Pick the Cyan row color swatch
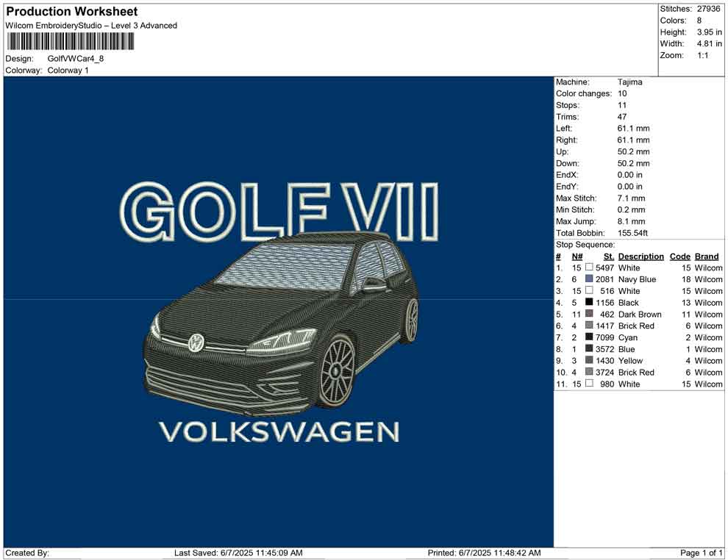This screenshot has height=560, width=728. [589, 337]
